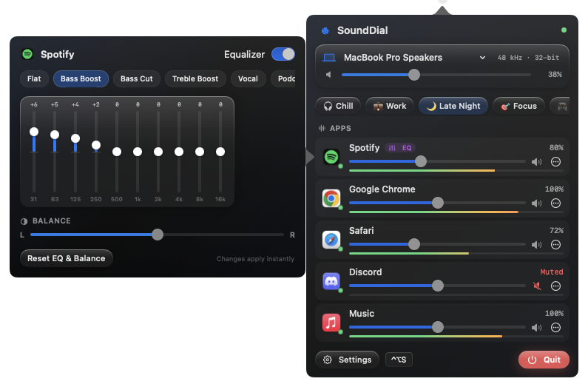Image resolution: width=588 pixels, height=387 pixels.
Task: Click the 16k band slider knob
Action: point(220,152)
